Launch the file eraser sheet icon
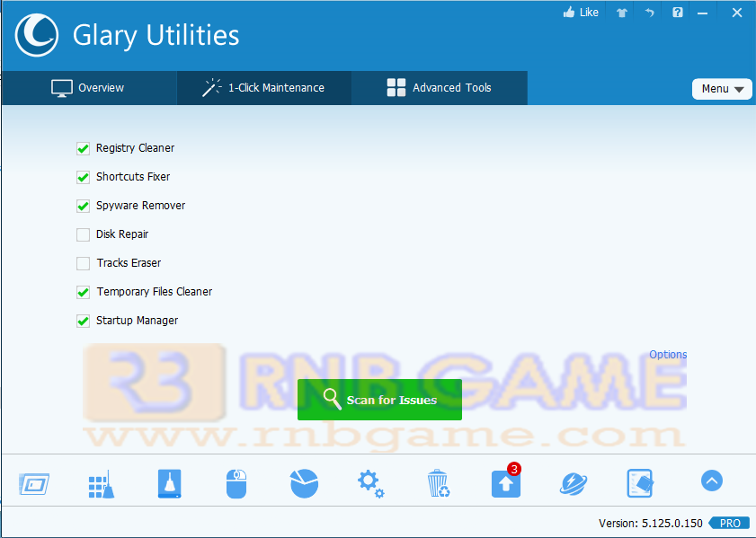This screenshot has height=538, width=756. pyautogui.click(x=640, y=483)
